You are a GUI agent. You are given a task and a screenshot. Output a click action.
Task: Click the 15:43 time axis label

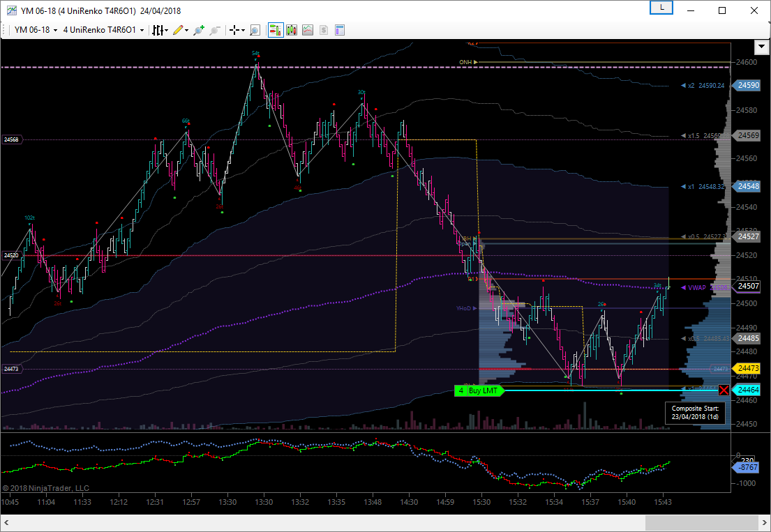(x=662, y=502)
